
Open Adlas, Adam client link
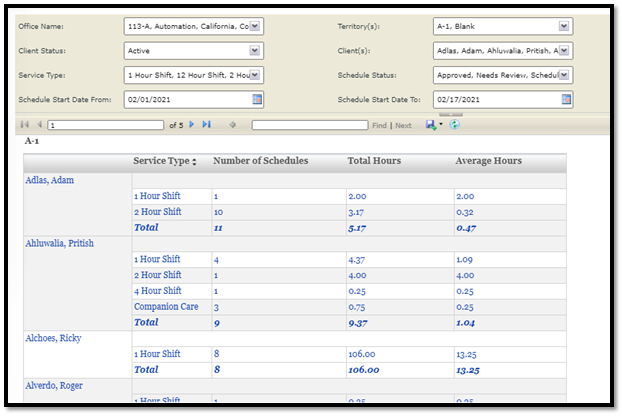49,180
